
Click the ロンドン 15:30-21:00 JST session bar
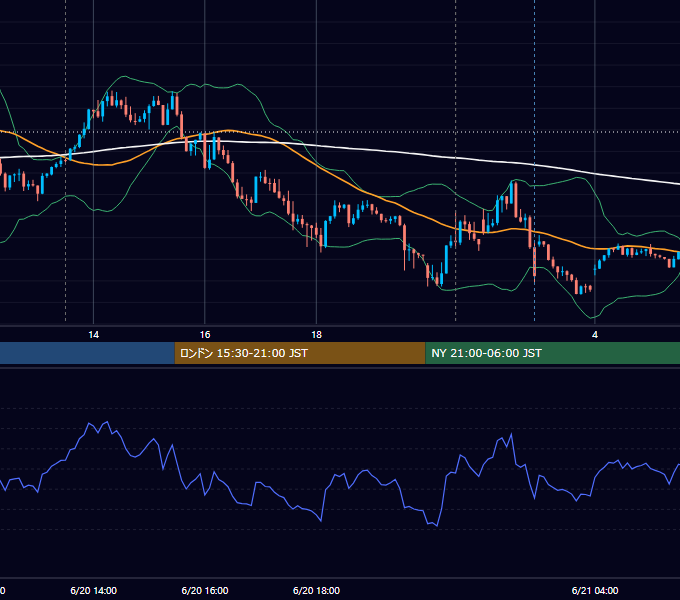coord(300,353)
